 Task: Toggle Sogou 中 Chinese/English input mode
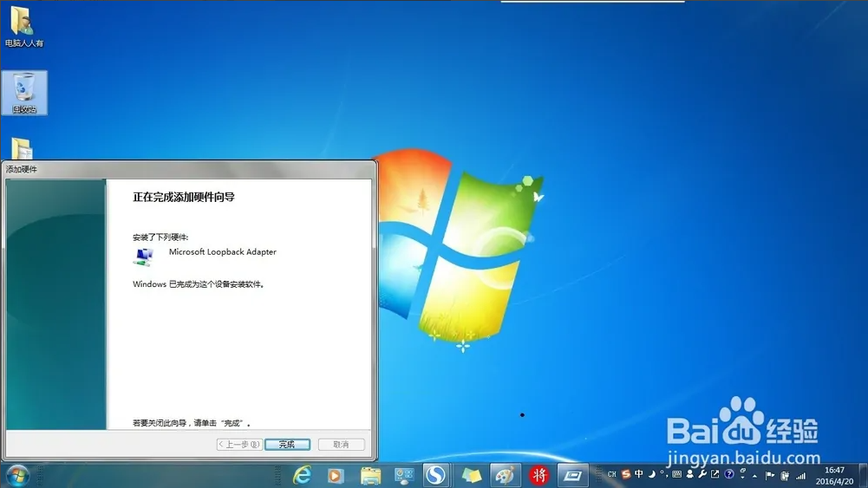[639, 474]
